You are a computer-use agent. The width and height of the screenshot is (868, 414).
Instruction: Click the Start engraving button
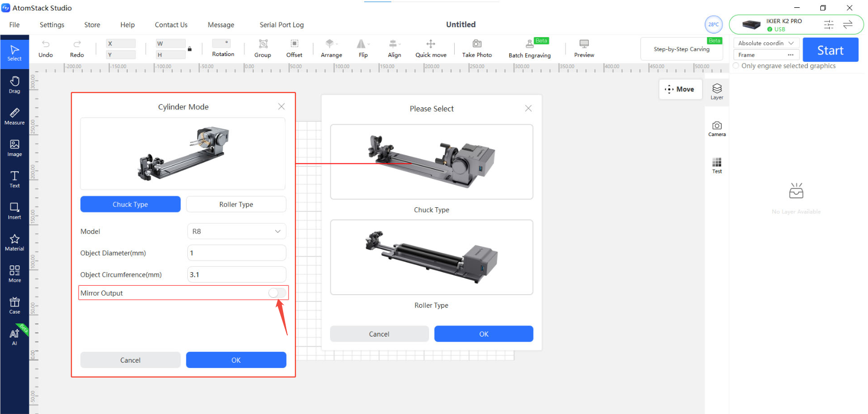tap(830, 50)
